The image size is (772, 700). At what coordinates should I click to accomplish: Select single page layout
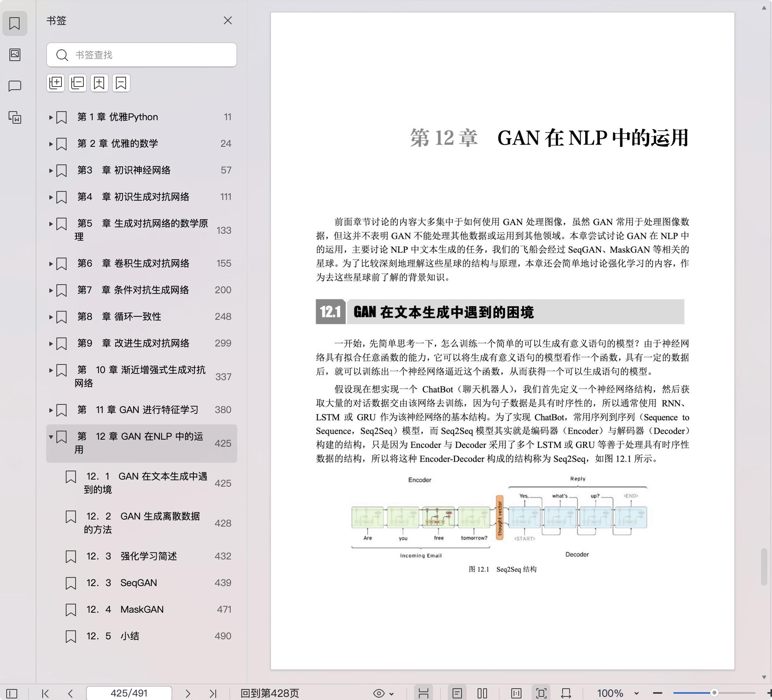tap(457, 693)
